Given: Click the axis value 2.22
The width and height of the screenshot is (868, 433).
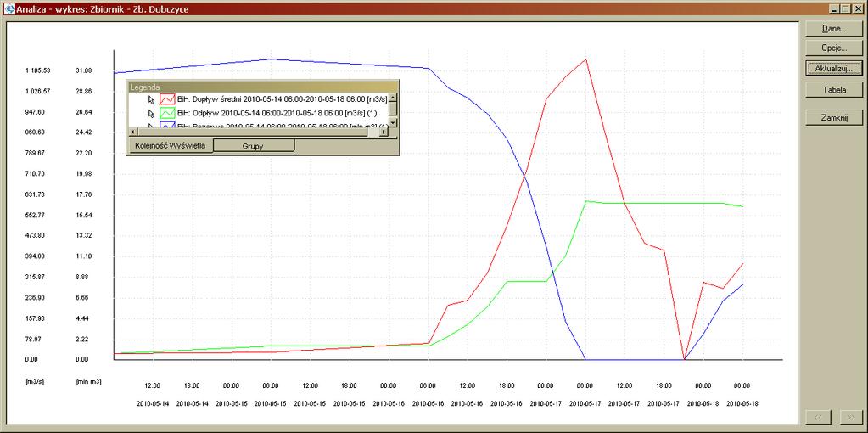Looking at the screenshot, I should tap(81, 339).
